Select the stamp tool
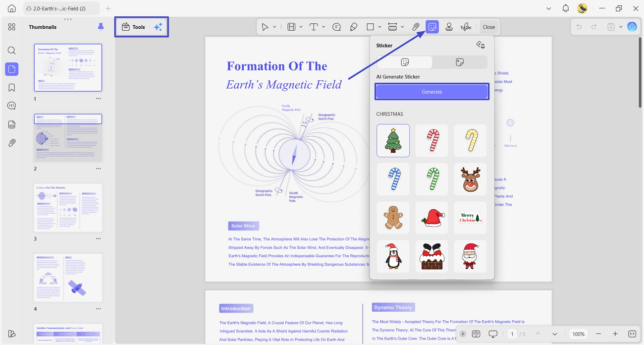The height and width of the screenshot is (345, 644). point(449,27)
